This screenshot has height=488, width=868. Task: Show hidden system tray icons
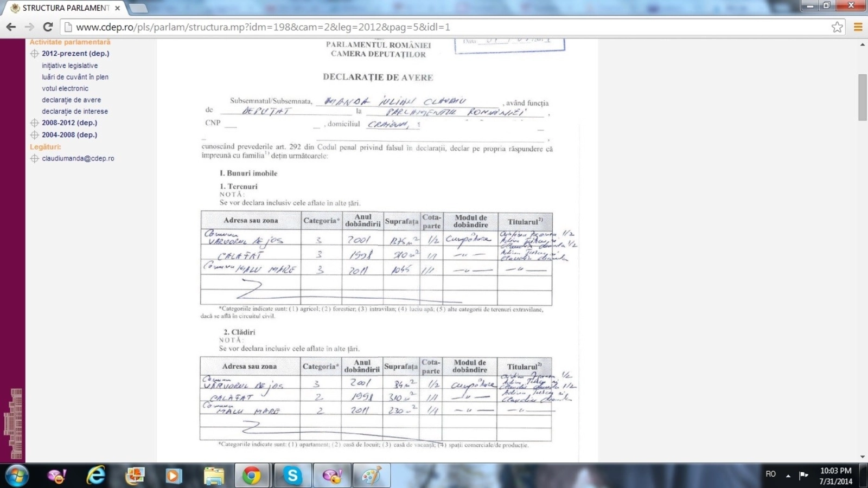(788, 476)
